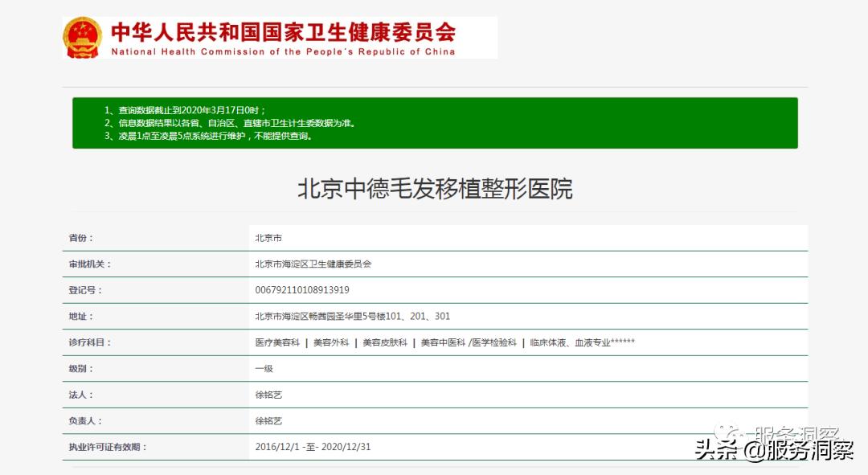
Task: Click 美容外科 department entry
Action: (x=331, y=342)
